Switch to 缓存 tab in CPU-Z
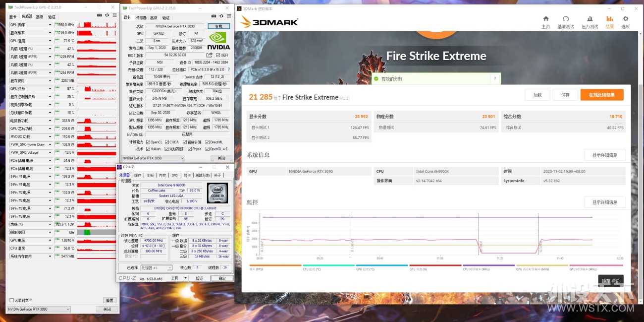Image resolution: width=644 pixels, height=322 pixels. tap(138, 175)
